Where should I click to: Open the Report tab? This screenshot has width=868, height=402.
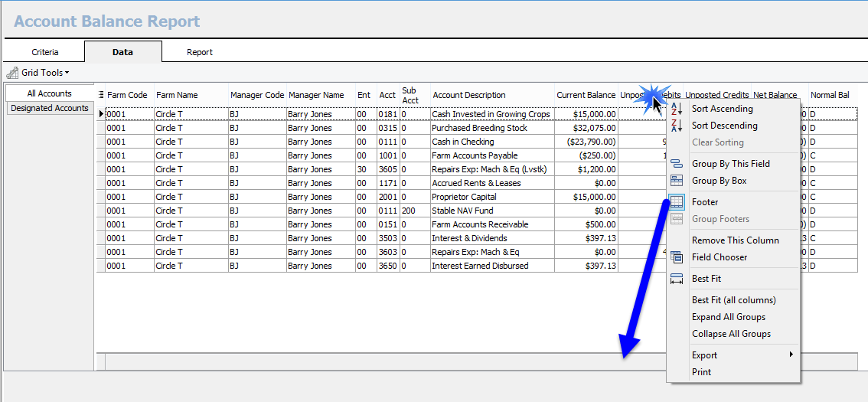tap(200, 52)
